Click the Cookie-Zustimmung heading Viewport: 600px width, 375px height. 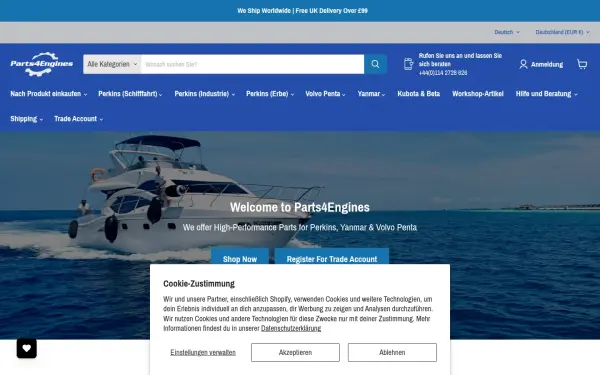tap(199, 284)
